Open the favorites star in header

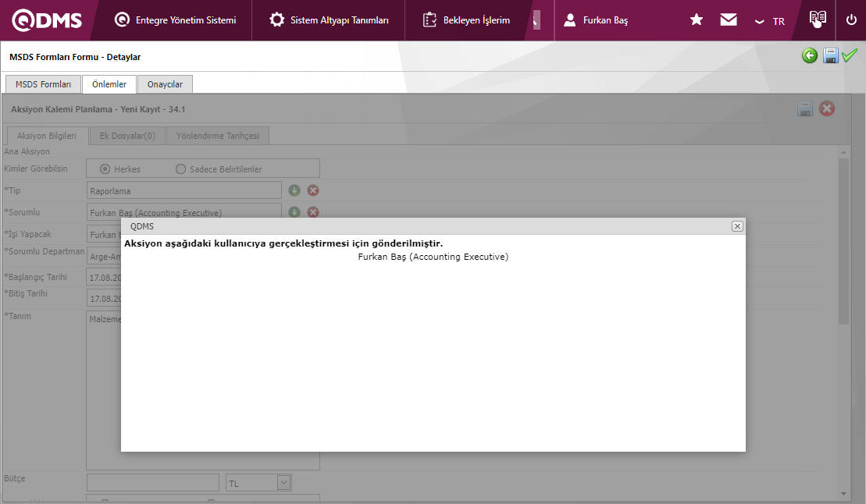pyautogui.click(x=697, y=20)
